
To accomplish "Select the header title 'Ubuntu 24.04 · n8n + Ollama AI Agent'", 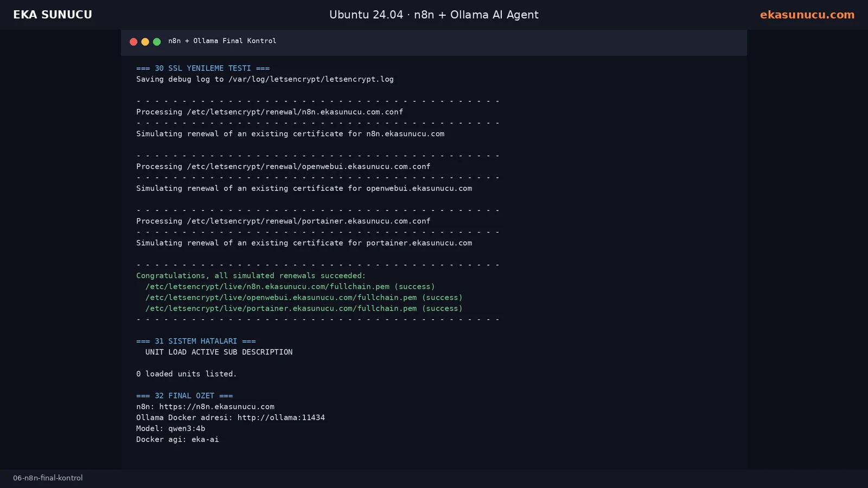I will pyautogui.click(x=434, y=15).
